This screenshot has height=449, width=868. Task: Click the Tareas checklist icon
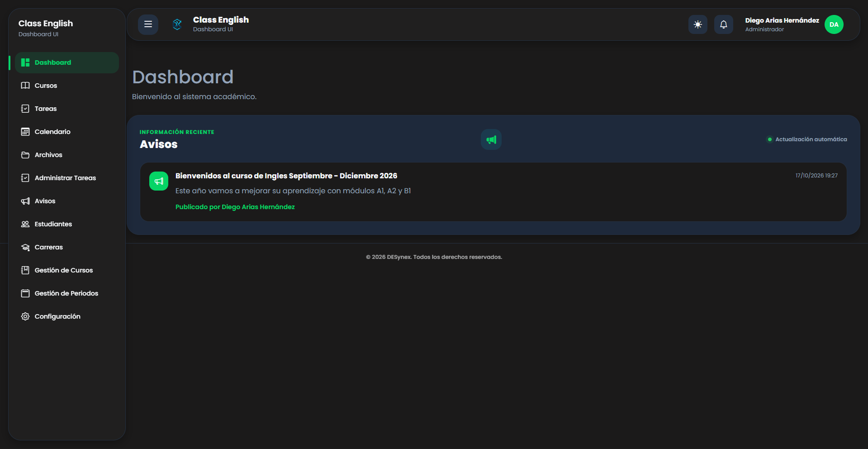point(25,109)
